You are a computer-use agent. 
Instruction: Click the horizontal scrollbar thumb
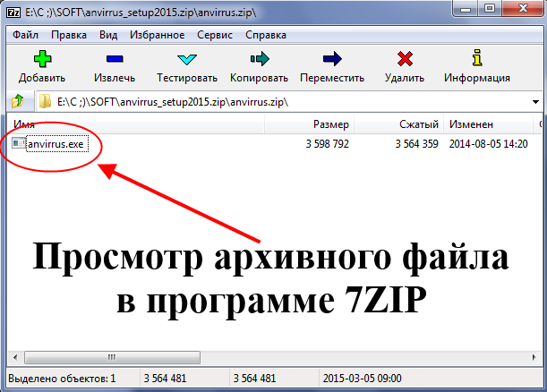112,357
